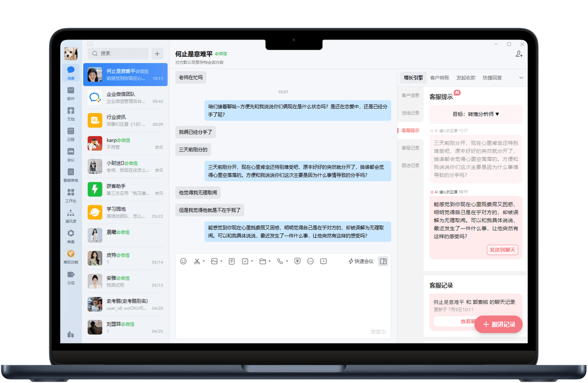Open the emoji picker in chat toolbar
The width and height of the screenshot is (588, 383).
pyautogui.click(x=183, y=261)
